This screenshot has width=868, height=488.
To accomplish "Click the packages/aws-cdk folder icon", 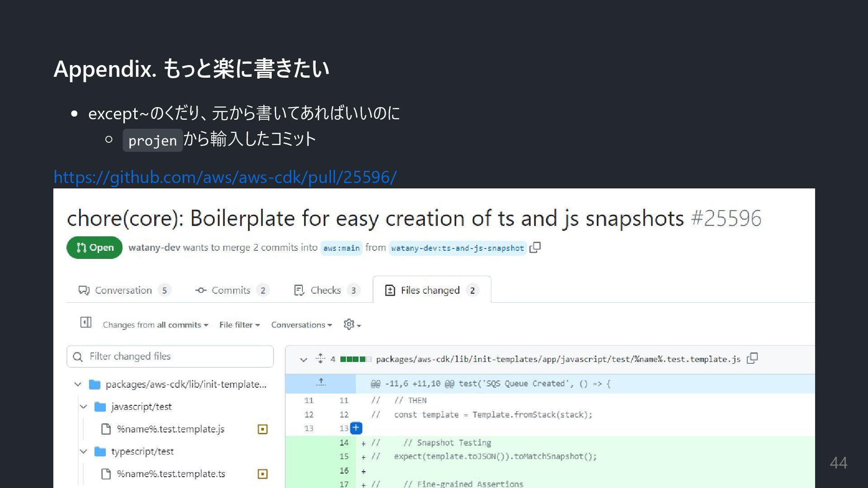I will click(x=94, y=385).
